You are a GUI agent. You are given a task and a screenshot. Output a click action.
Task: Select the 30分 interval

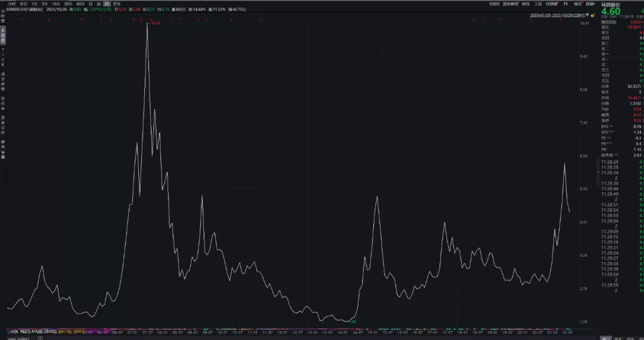point(68,4)
